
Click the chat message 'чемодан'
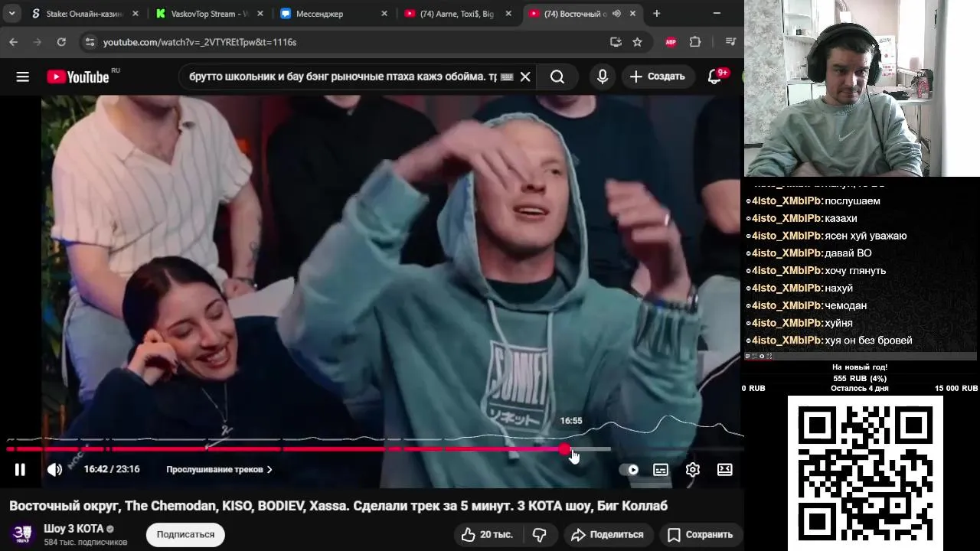click(845, 305)
